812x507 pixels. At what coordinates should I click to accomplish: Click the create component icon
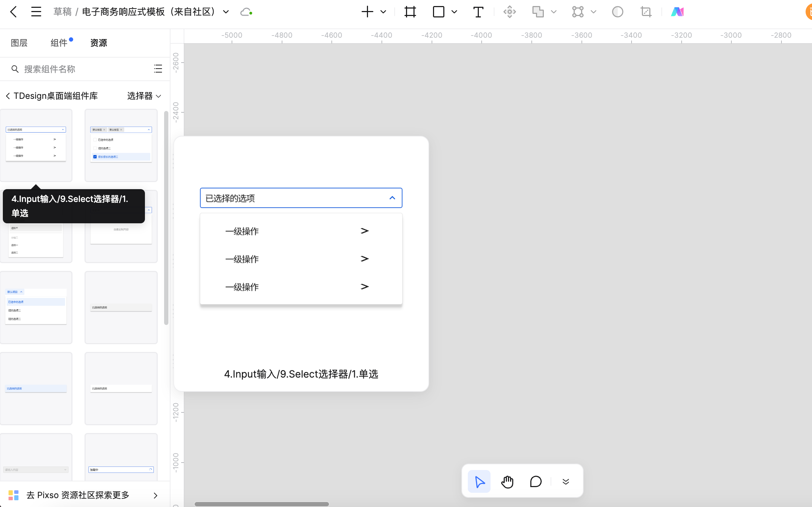point(509,12)
